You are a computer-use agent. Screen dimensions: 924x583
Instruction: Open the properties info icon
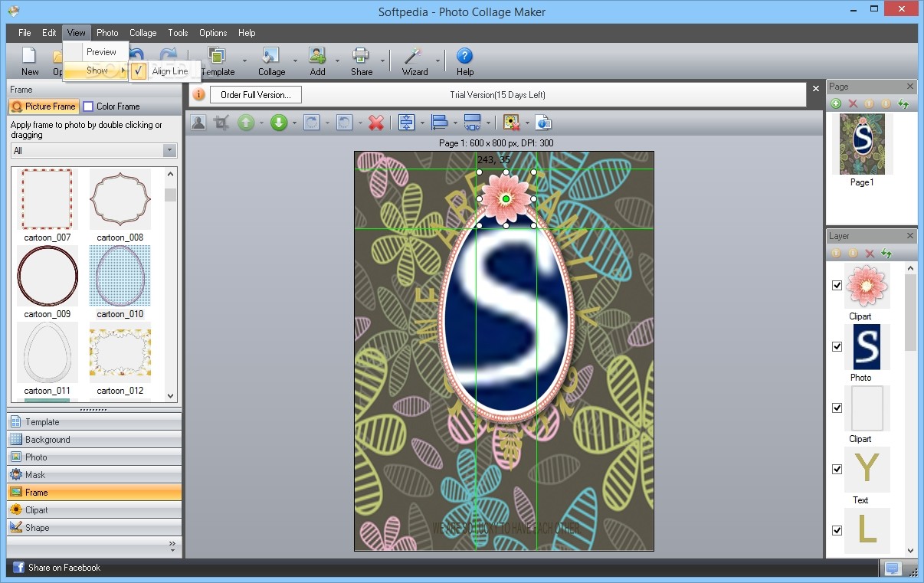click(543, 123)
